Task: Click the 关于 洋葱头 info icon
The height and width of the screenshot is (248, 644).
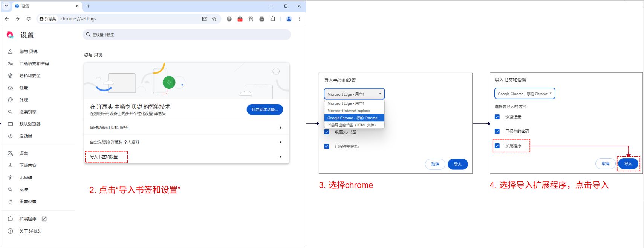Action: coord(10,231)
